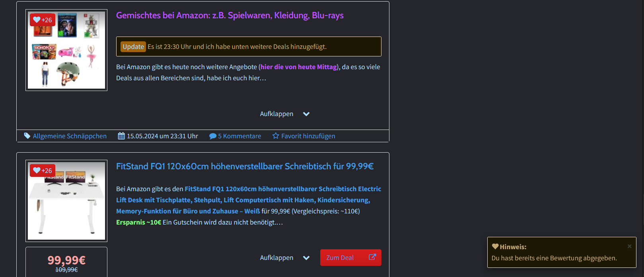Expand the FitStand desk post chevron
This screenshot has height=277, width=644.
point(306,258)
